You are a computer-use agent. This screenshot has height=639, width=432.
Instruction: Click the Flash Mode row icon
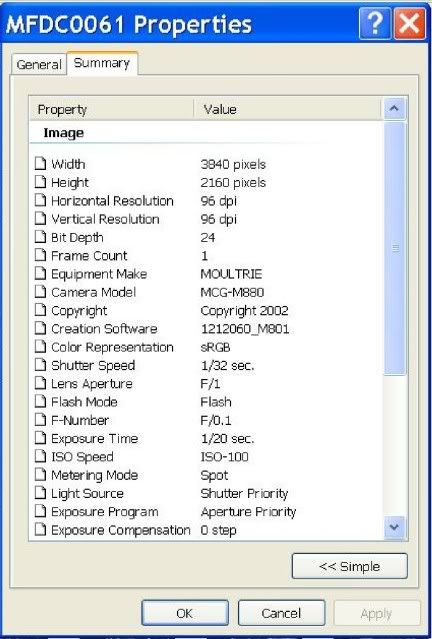tap(40, 401)
